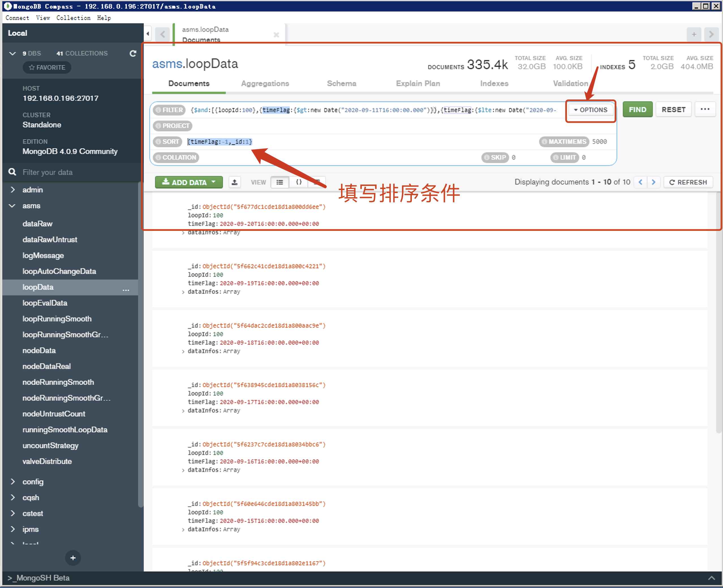Go to next page of documents

click(x=654, y=182)
